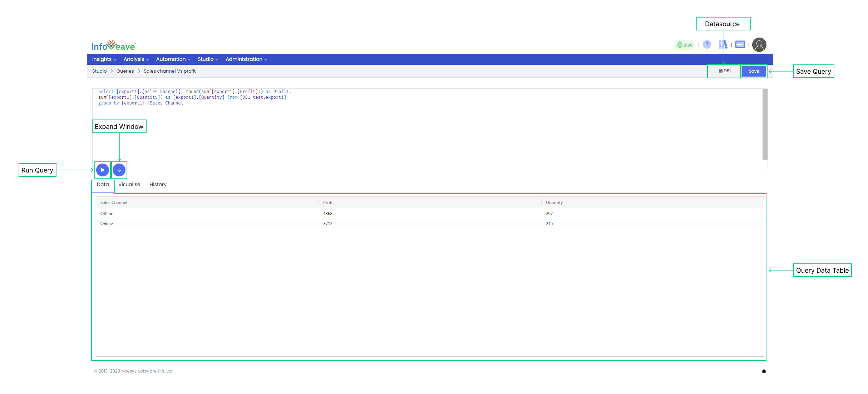868x394 pixels.
Task: Click the help question mark icon
Action: pyautogui.click(x=707, y=44)
